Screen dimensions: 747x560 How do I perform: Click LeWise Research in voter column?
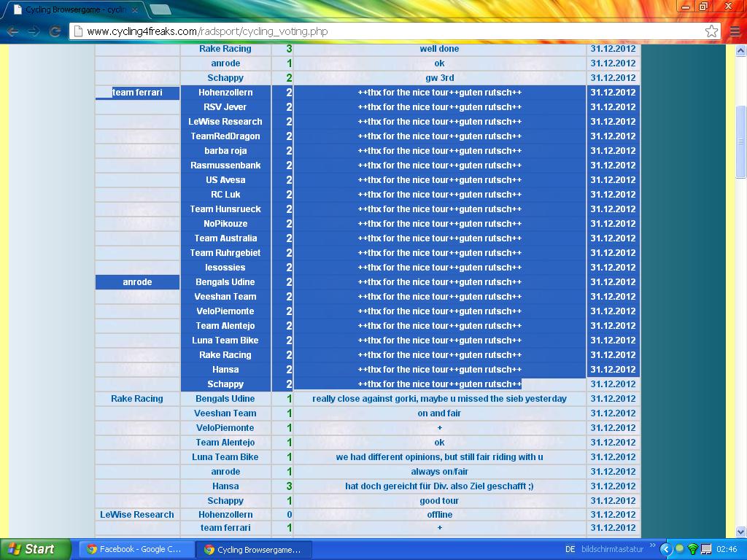(x=137, y=514)
